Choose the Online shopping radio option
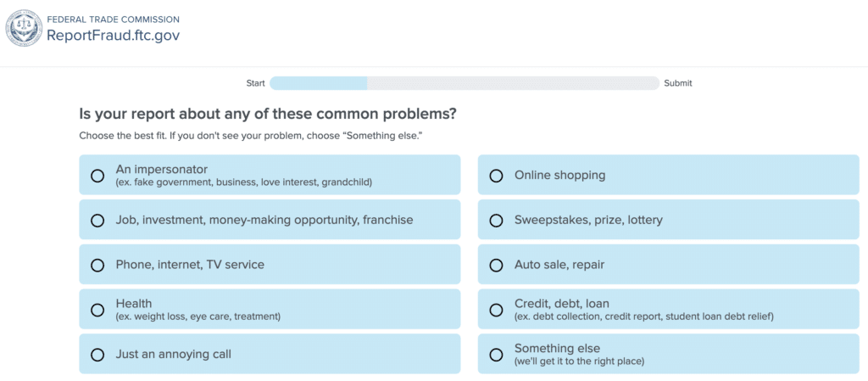 [x=497, y=176]
